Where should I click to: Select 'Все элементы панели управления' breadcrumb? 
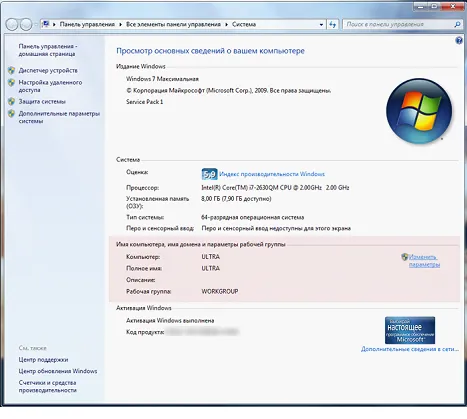tap(173, 24)
